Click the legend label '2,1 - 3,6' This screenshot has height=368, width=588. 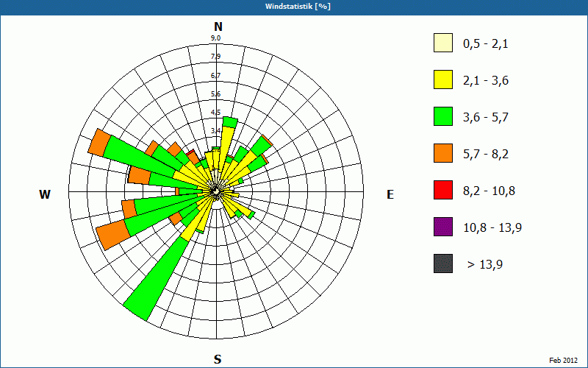pyautogui.click(x=486, y=81)
